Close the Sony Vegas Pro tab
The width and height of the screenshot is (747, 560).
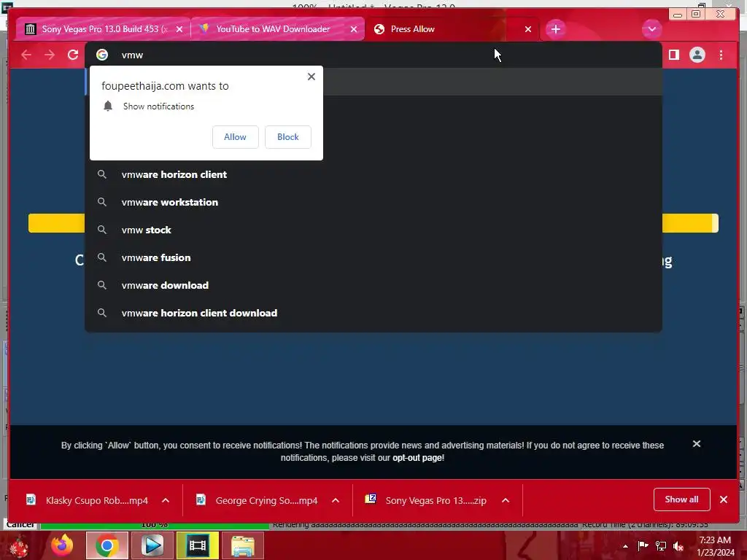(179, 29)
